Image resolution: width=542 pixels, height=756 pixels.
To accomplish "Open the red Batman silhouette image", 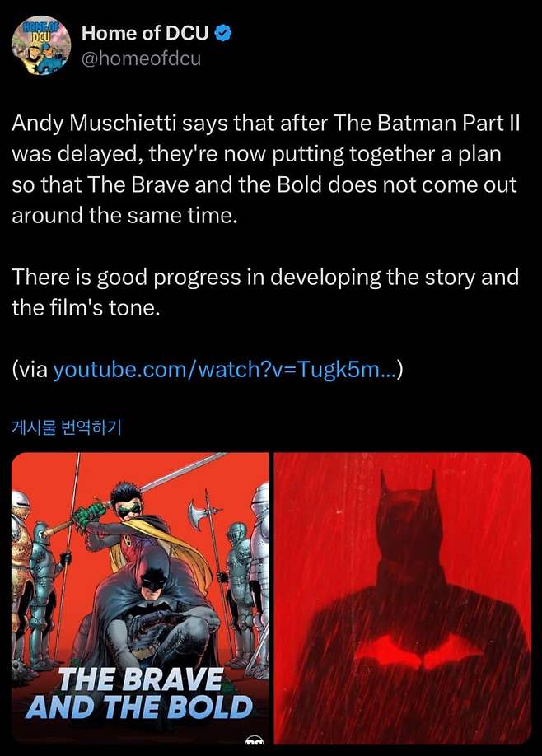I will (x=403, y=599).
